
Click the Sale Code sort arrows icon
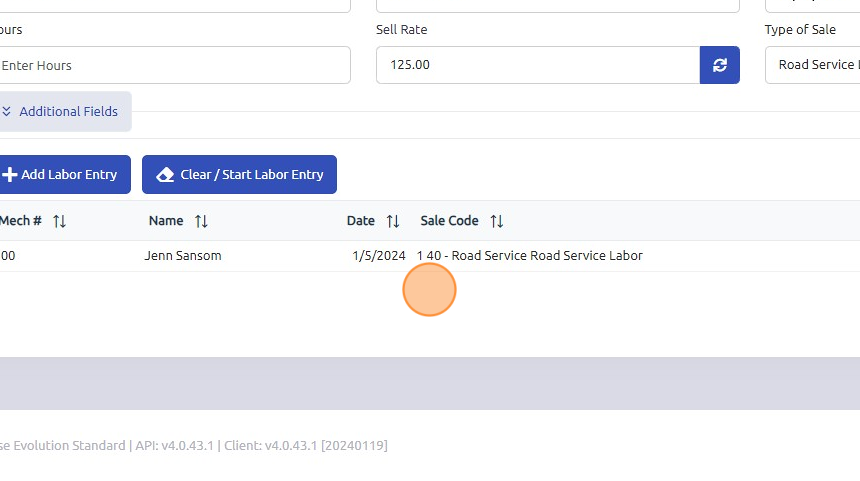[497, 221]
